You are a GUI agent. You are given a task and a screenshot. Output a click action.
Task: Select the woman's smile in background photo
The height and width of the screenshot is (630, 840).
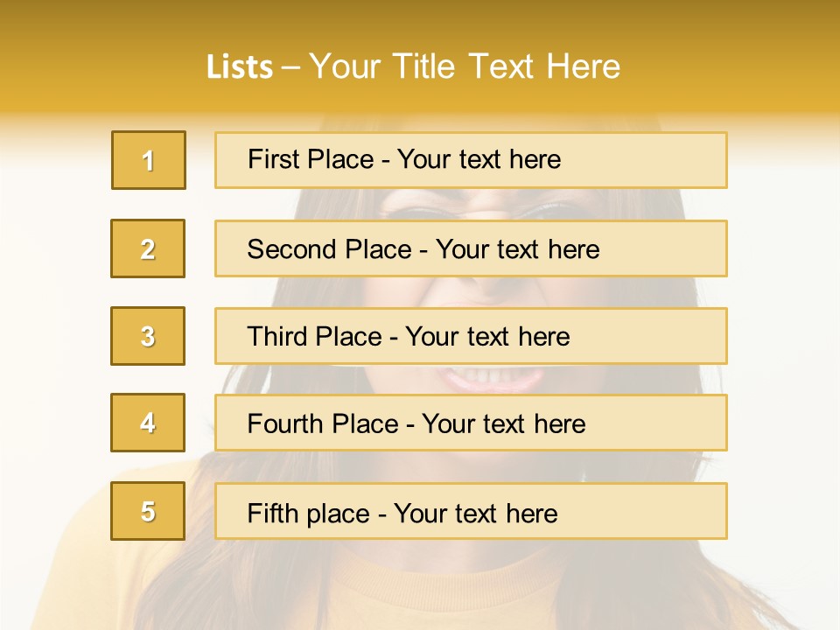click(x=491, y=379)
